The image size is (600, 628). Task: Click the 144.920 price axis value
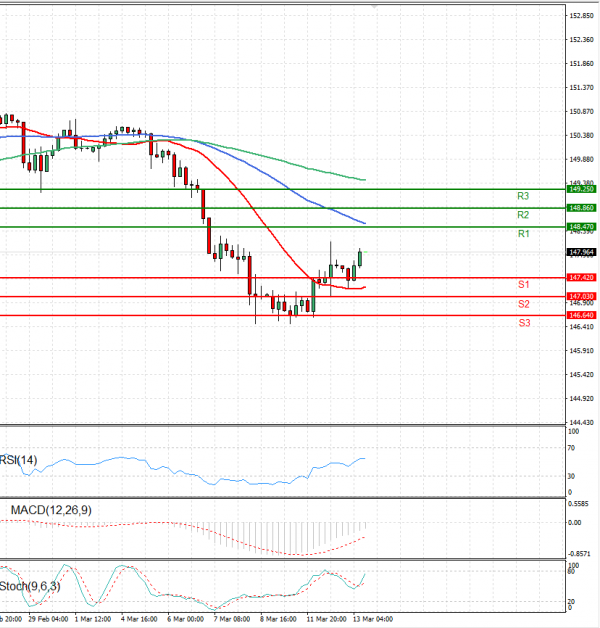coord(582,399)
